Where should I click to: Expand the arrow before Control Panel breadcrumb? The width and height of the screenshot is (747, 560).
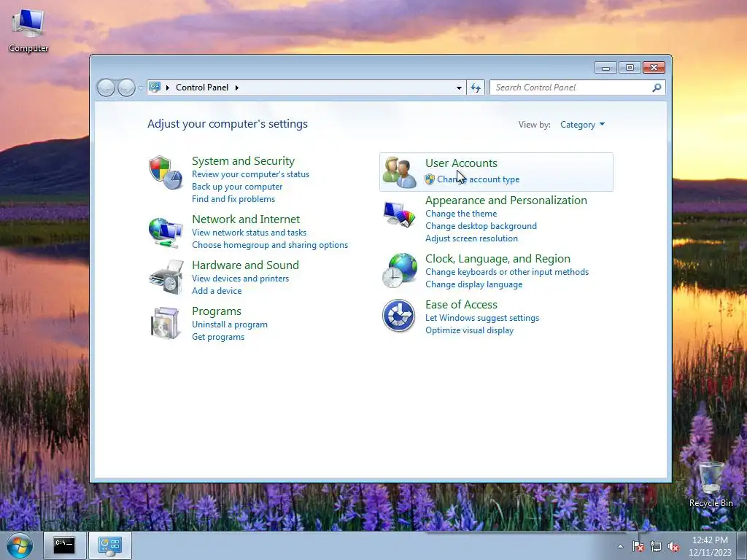tap(168, 87)
